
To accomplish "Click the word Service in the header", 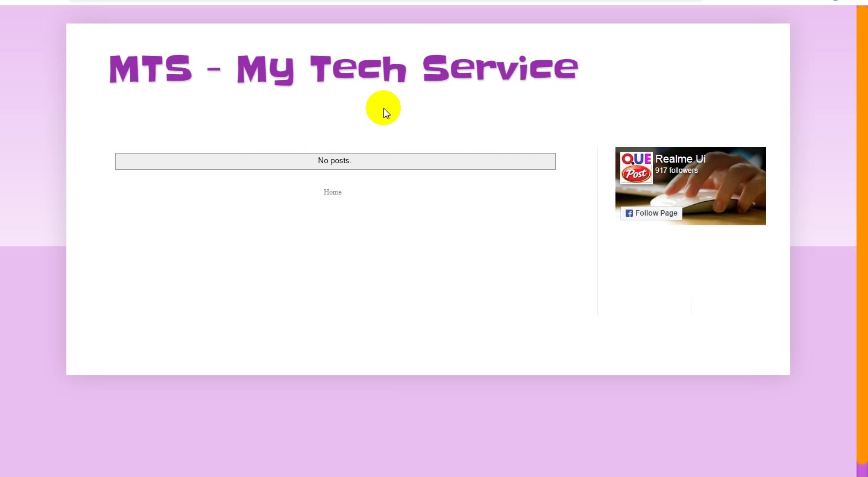I will [500, 68].
